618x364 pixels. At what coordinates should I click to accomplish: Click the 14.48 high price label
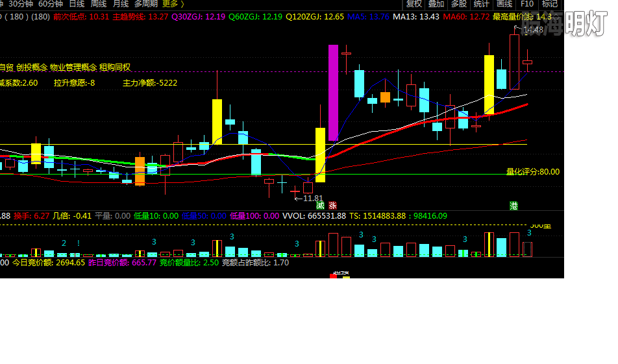pos(532,29)
